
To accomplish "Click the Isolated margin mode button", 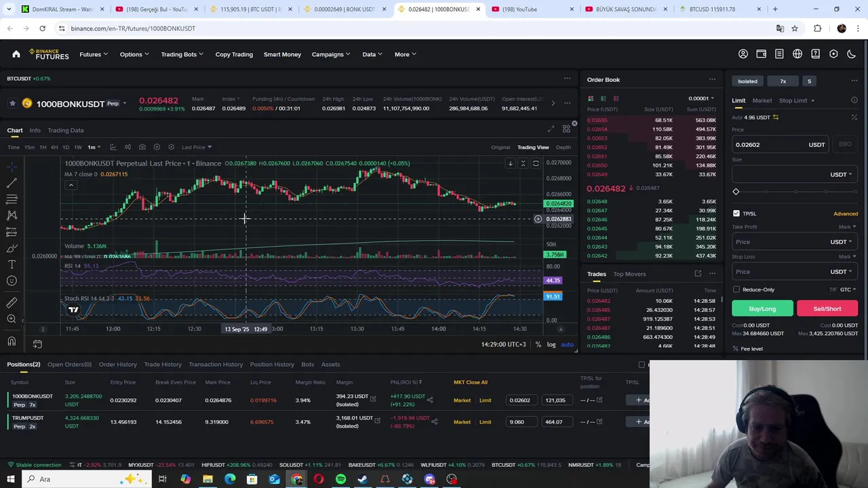I will [747, 81].
